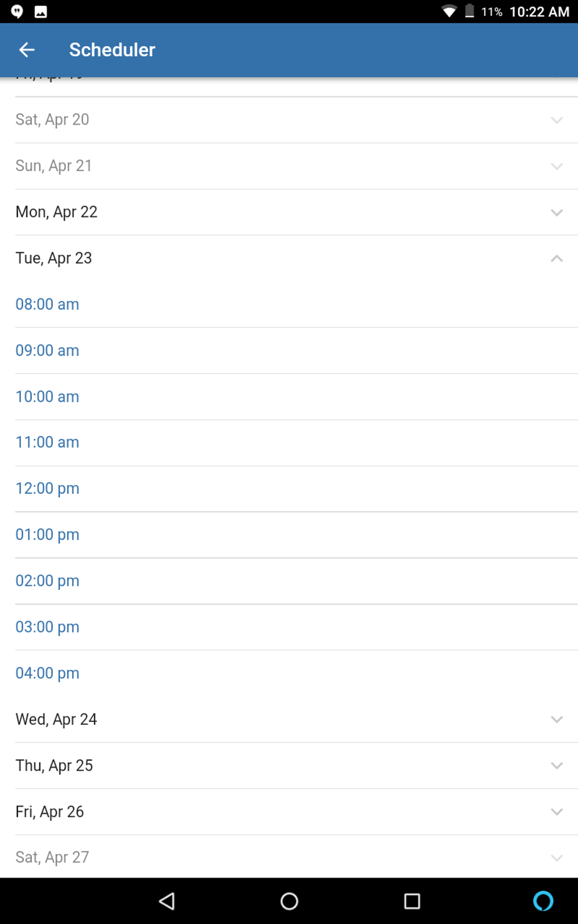The width and height of the screenshot is (578, 924).
Task: Open the image notification icon in status bar
Action: point(41,12)
